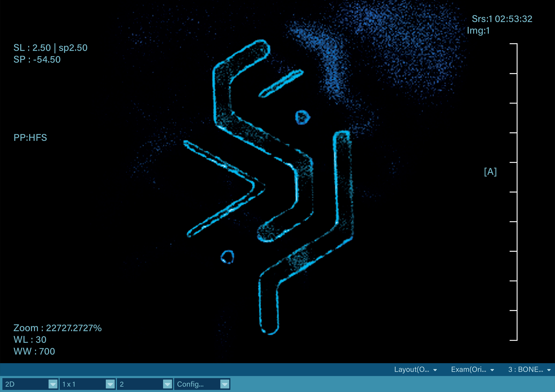This screenshot has height=392, width=555.
Task: Expand the 1 x 1 layout grid dropdown
Action: 110,384
